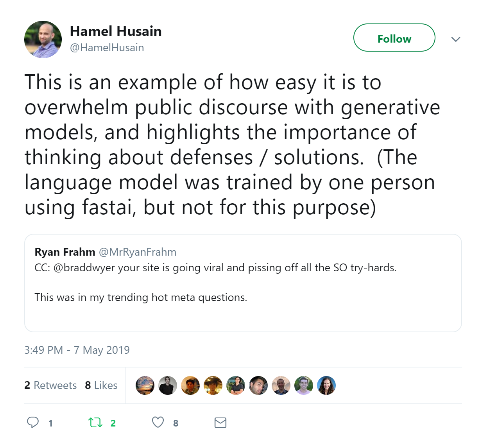Click the envelope direct message icon

point(220,423)
